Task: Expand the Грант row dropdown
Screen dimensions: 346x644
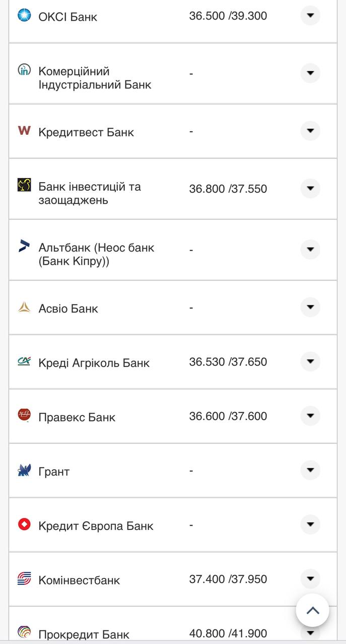Action: point(311,470)
